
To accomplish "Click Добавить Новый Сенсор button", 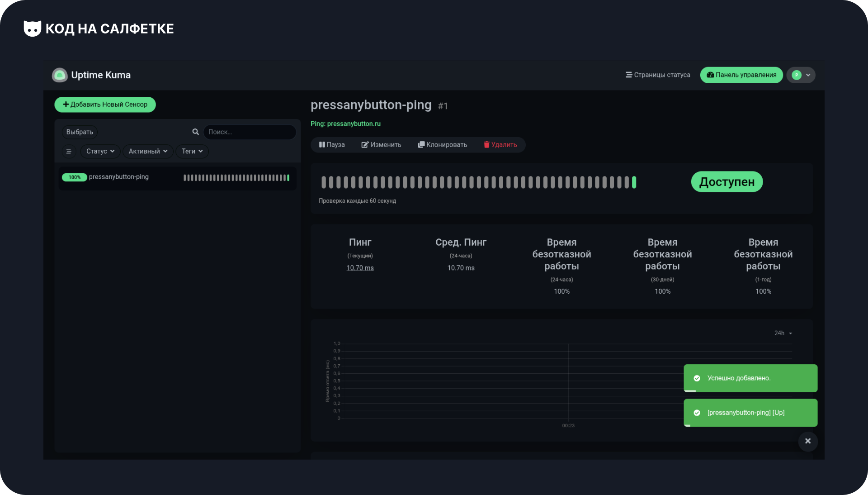I will click(x=105, y=105).
